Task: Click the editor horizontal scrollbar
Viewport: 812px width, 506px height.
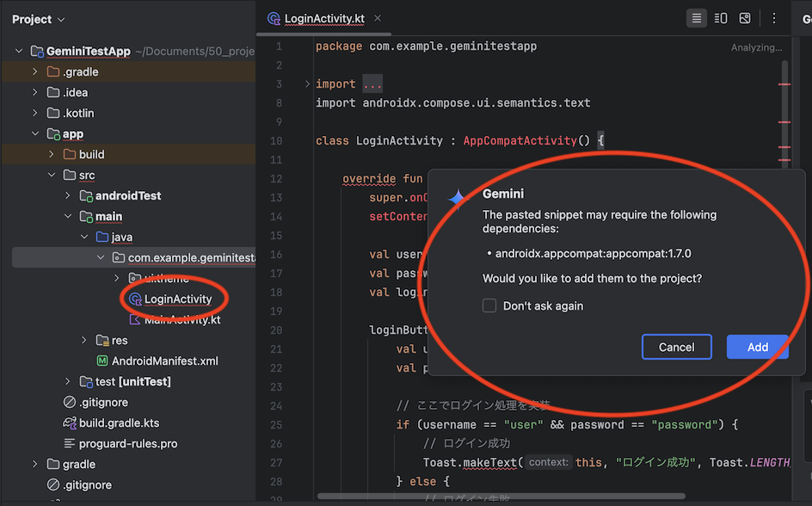Action: pyautogui.click(x=501, y=497)
